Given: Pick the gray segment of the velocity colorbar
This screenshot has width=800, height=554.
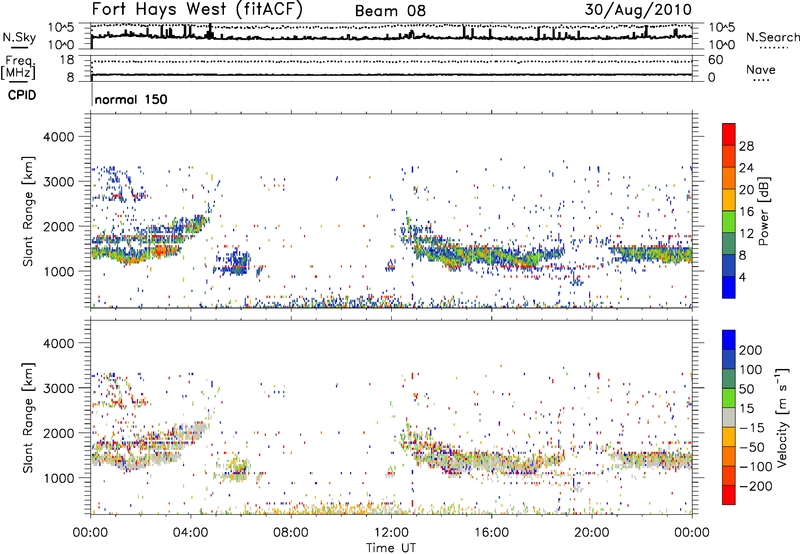Looking at the screenshot, I should [729, 417].
